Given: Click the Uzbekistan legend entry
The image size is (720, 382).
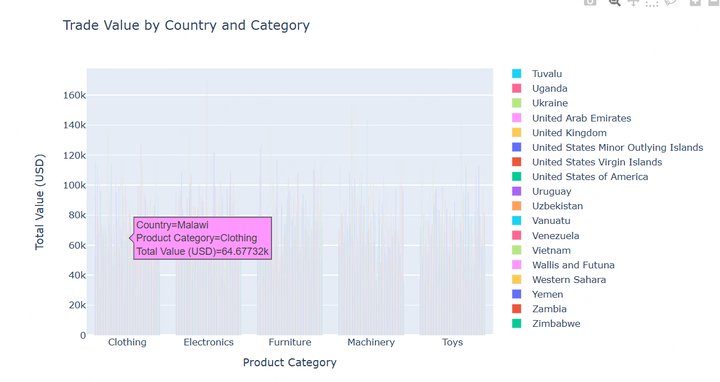Looking at the screenshot, I should pyautogui.click(x=547, y=206).
